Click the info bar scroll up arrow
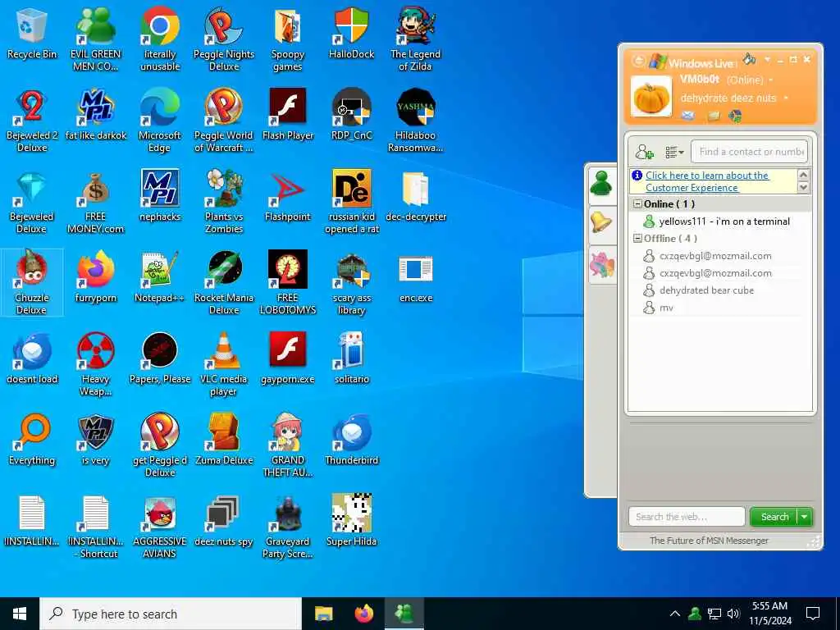Viewport: 840px width, 630px height. 803,175
